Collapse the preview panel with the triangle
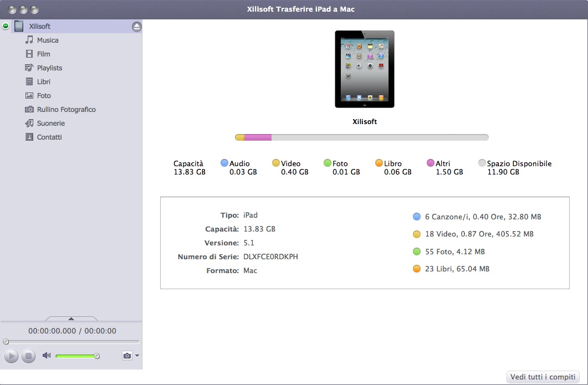 71,319
